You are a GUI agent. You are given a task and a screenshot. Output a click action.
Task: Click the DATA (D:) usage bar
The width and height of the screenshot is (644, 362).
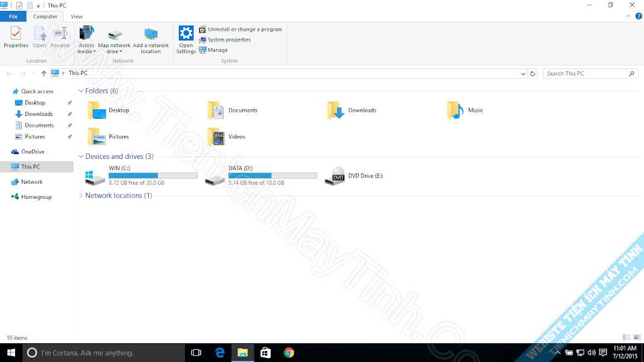point(272,175)
